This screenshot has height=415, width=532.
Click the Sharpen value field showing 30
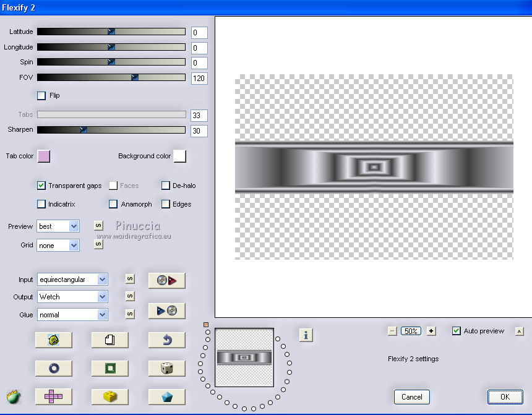(x=199, y=130)
